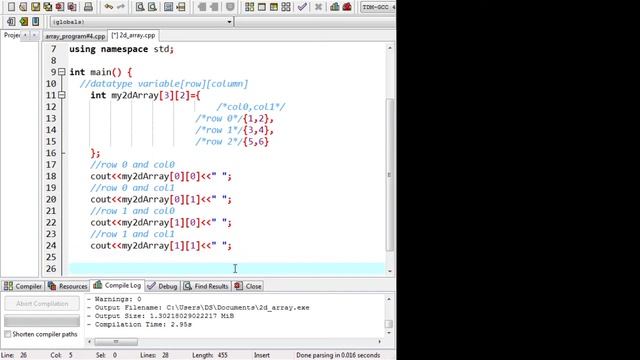Viewport: 640px width, 360px height.
Task: Click the blue bookmark icon in second toolbar row
Action: [36, 21]
